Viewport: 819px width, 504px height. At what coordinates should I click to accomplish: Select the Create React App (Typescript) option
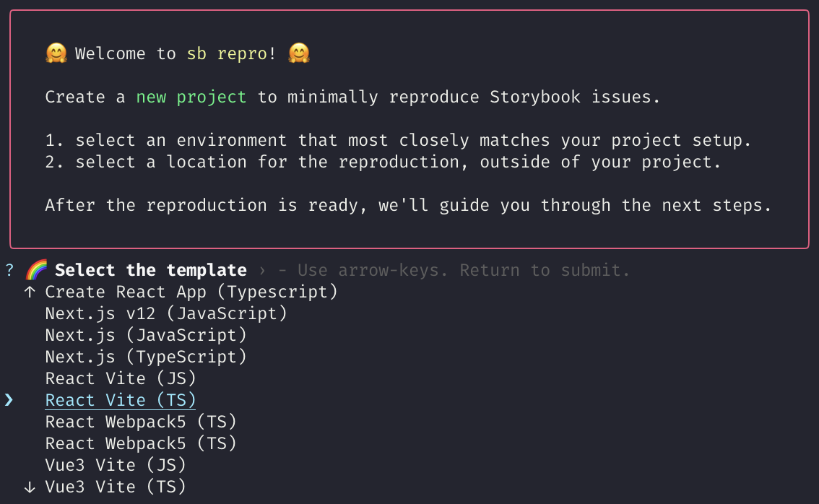[191, 292]
